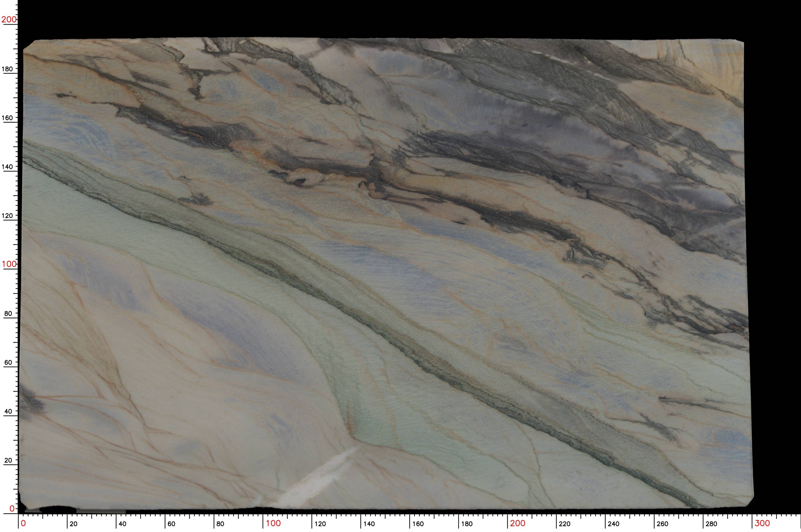
Task: Click the red 300 label on horizontal ruler
Action: point(762,523)
